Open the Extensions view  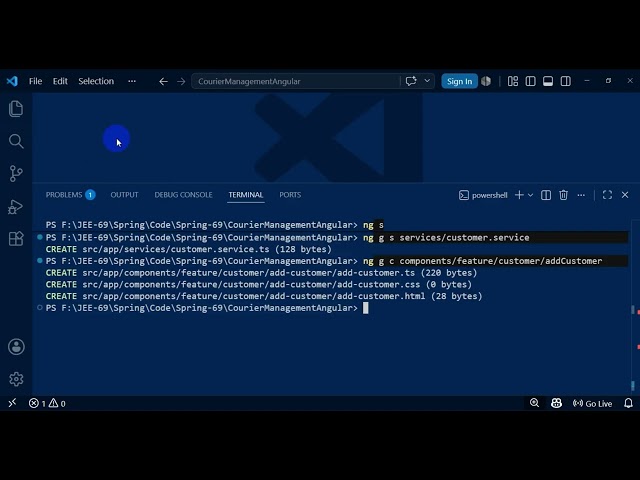pyautogui.click(x=16, y=239)
